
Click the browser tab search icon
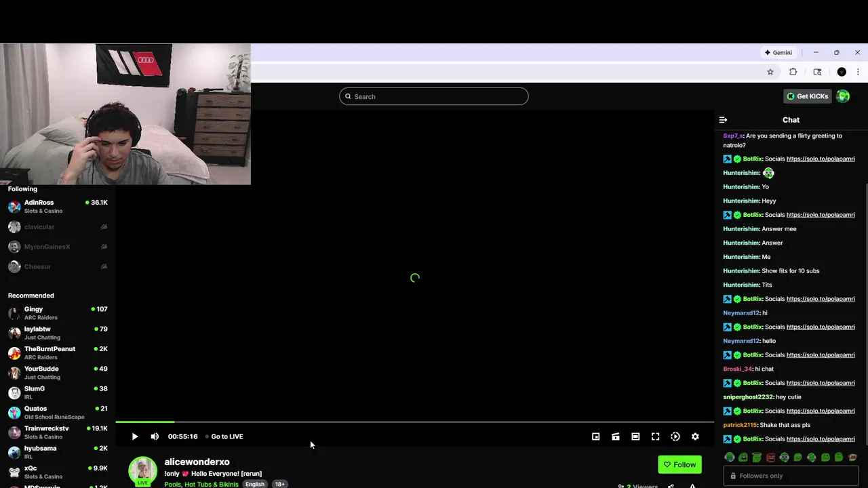click(817, 72)
